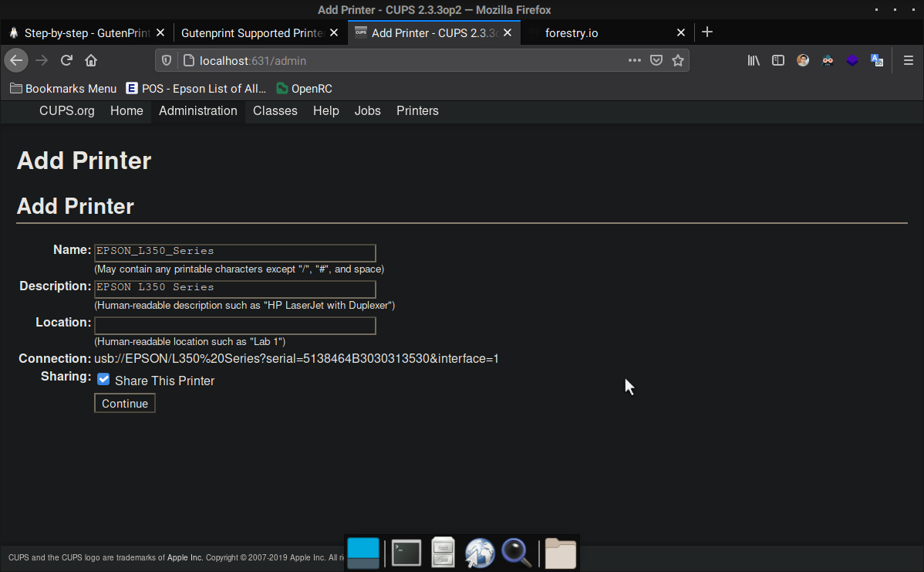Image resolution: width=924 pixels, height=572 pixels.
Task: Go to the CUPS Home page
Action: [x=126, y=111]
